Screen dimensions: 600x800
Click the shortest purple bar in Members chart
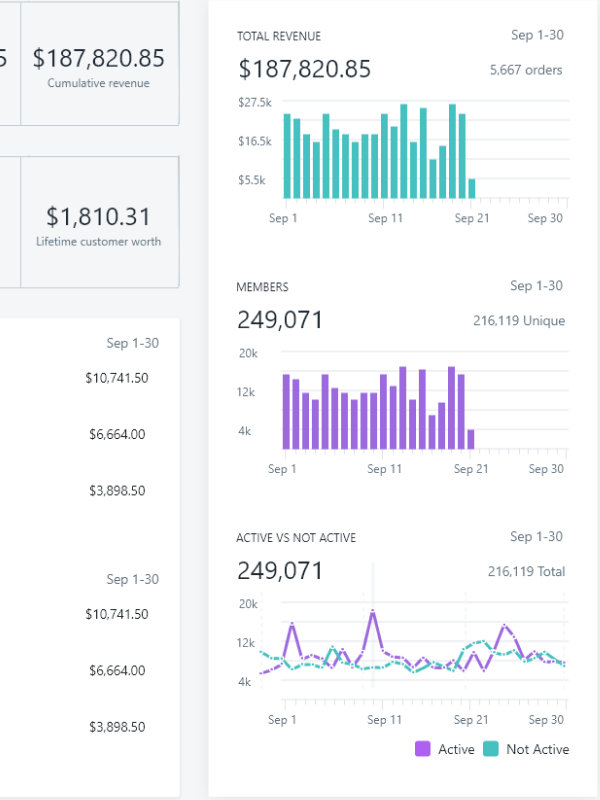pyautogui.click(x=471, y=439)
